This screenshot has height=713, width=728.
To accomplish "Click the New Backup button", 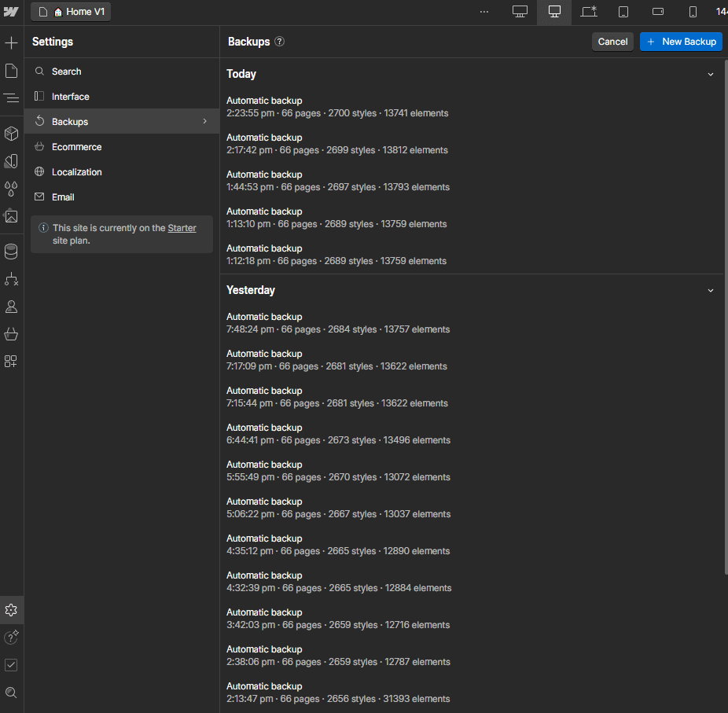I will click(x=681, y=41).
